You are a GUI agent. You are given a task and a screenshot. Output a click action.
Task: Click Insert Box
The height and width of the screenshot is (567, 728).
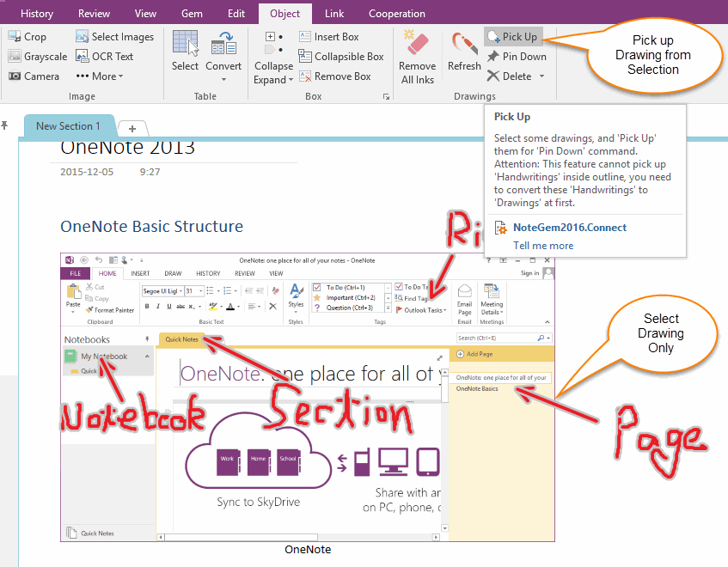[x=329, y=37]
